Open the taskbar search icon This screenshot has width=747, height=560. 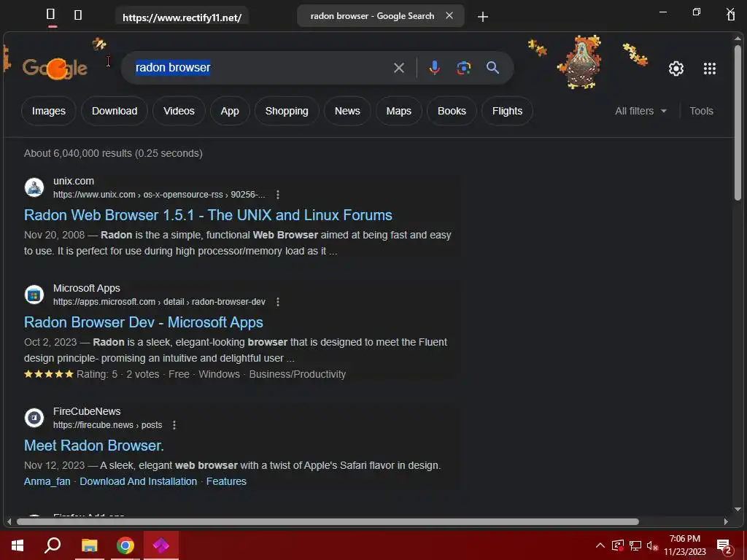click(x=53, y=545)
